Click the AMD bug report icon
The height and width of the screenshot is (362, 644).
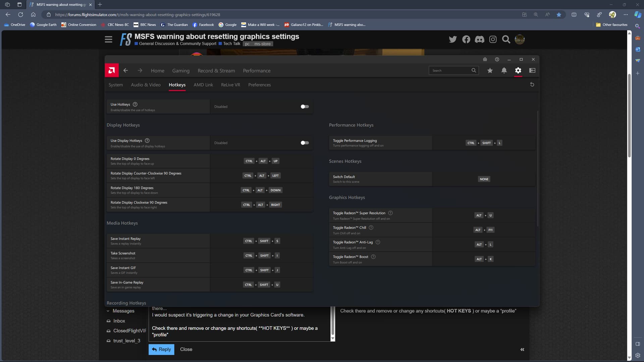point(485,59)
